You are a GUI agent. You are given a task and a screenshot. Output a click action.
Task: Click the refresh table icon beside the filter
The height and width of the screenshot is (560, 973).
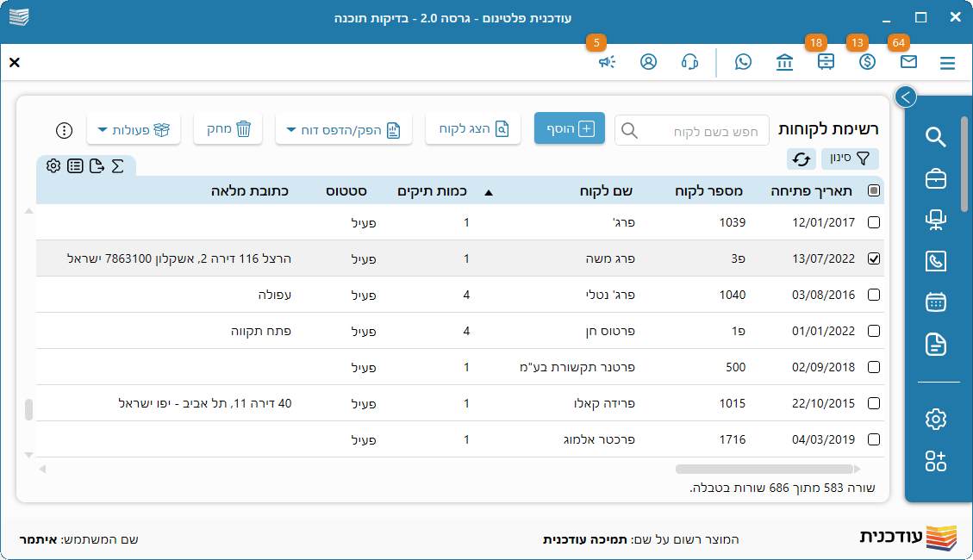pyautogui.click(x=801, y=159)
